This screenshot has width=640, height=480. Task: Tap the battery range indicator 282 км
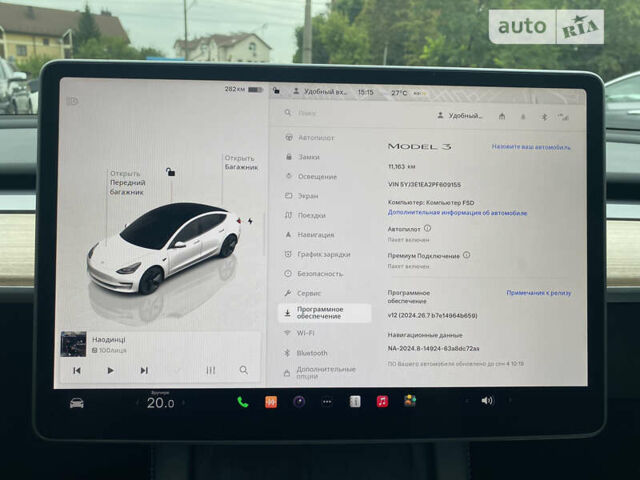tap(244, 89)
